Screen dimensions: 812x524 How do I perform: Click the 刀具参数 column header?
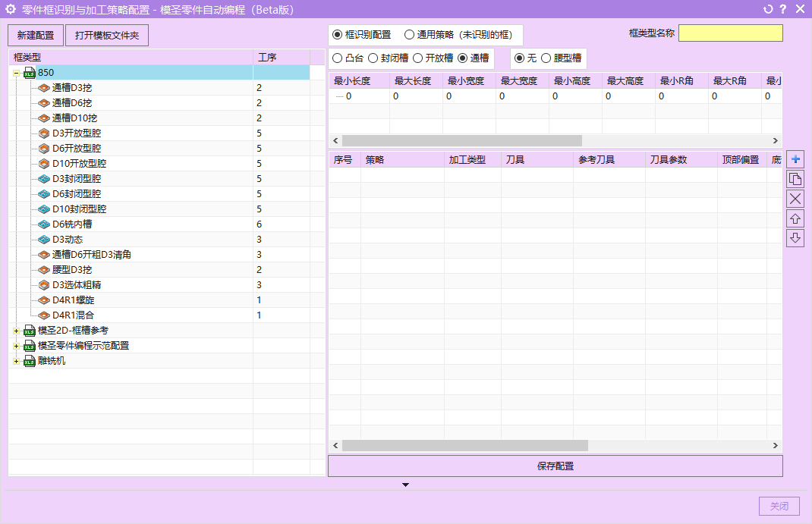click(x=681, y=160)
